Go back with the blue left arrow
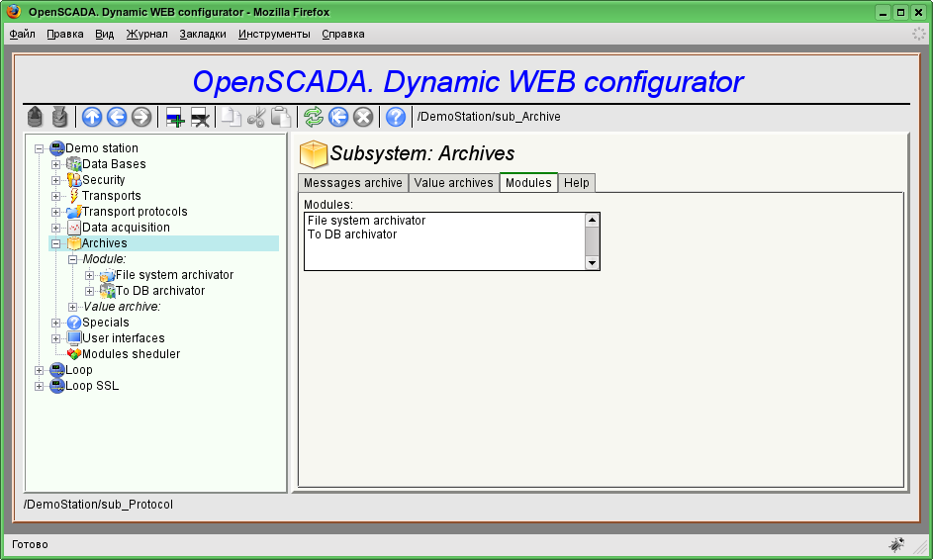933x560 pixels. tap(117, 117)
